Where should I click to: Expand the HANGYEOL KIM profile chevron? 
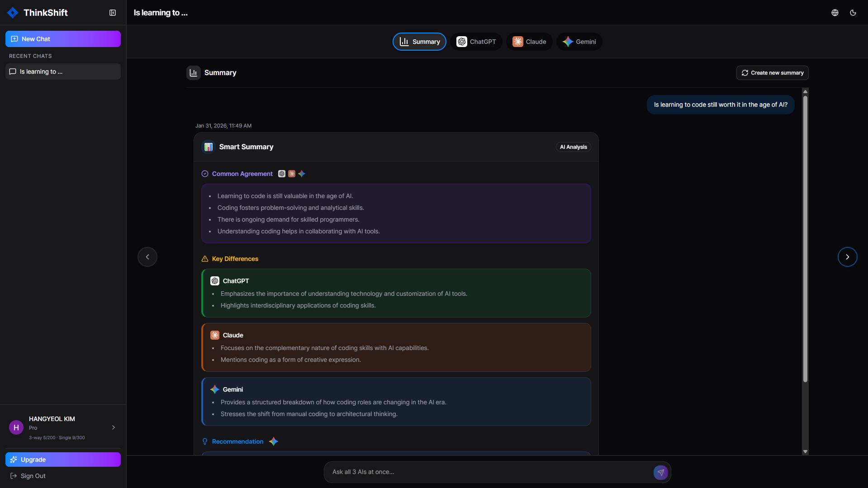[x=113, y=427]
